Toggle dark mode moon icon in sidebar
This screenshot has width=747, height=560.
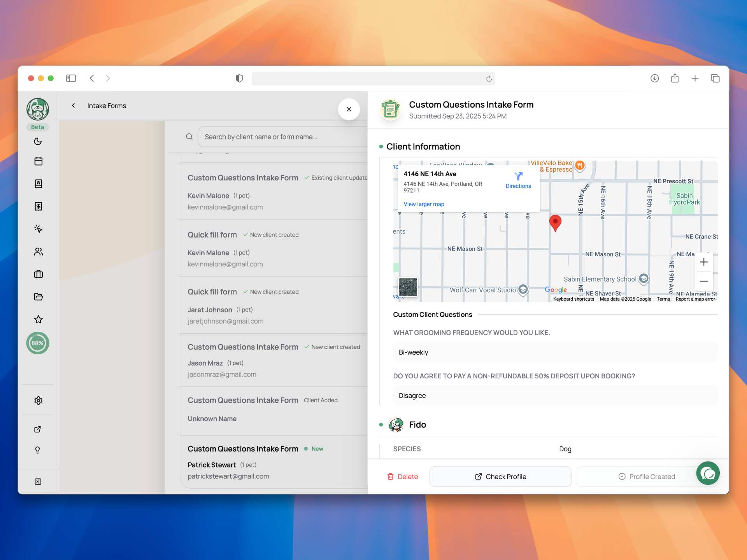click(x=38, y=141)
